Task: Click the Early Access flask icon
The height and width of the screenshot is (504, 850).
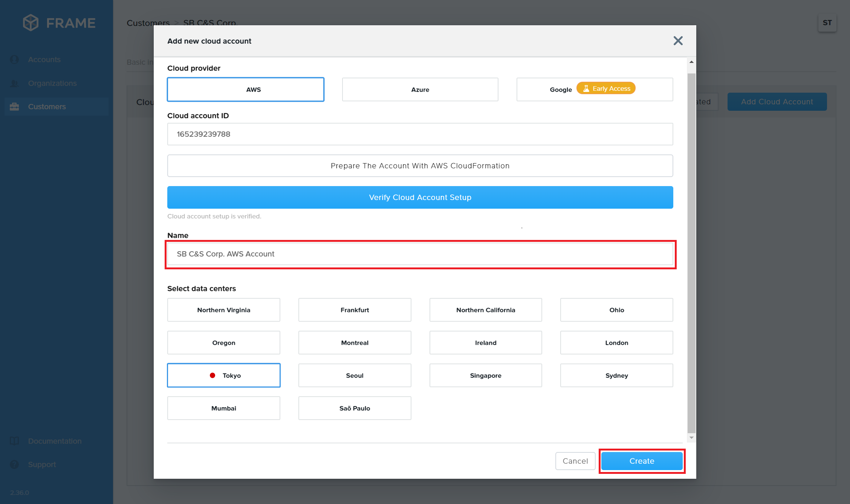Action: (586, 89)
